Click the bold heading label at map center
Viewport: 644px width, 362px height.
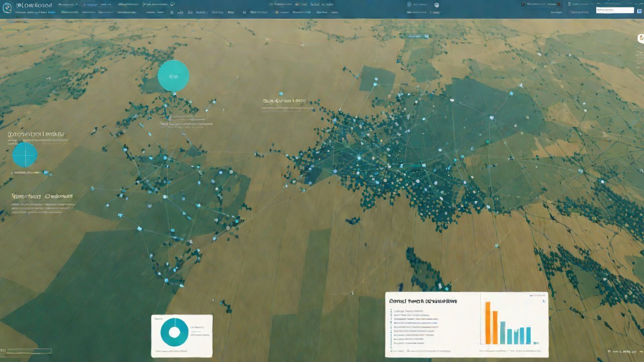point(284,101)
